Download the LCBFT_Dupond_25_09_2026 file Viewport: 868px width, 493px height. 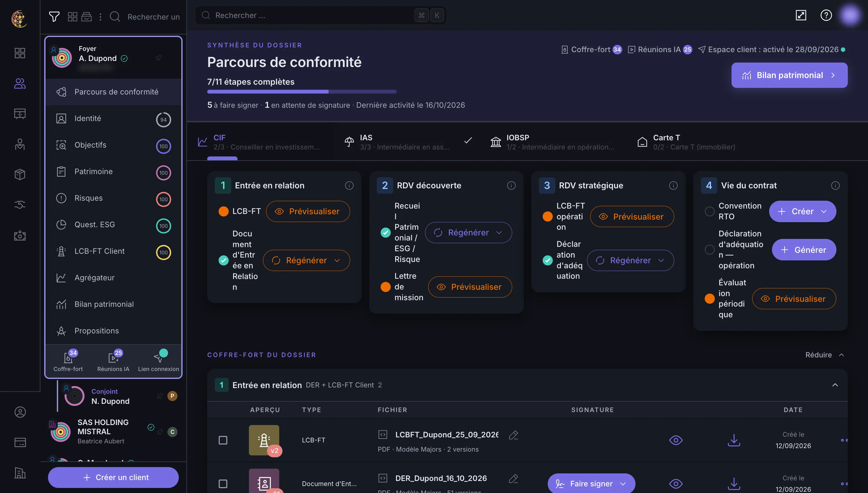[734, 440]
